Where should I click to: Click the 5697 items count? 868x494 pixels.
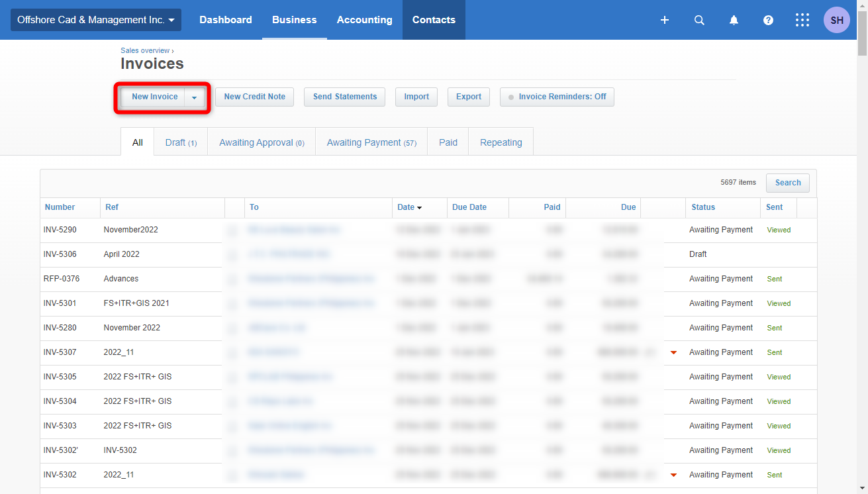(x=738, y=182)
